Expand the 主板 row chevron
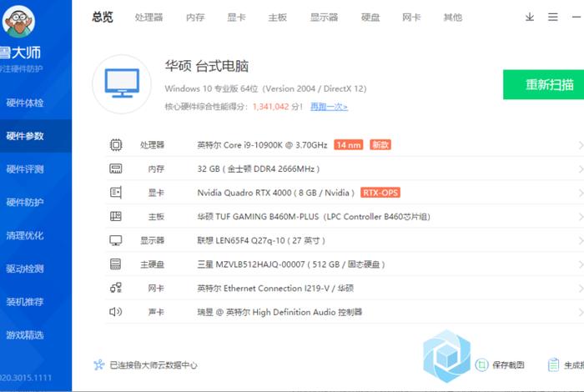Viewport: 584px width, 392px height. tap(581, 216)
